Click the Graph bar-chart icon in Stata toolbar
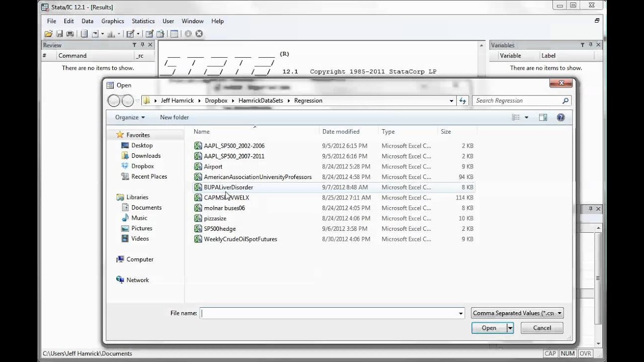Viewport: 644px width, 362px height. coord(111,34)
